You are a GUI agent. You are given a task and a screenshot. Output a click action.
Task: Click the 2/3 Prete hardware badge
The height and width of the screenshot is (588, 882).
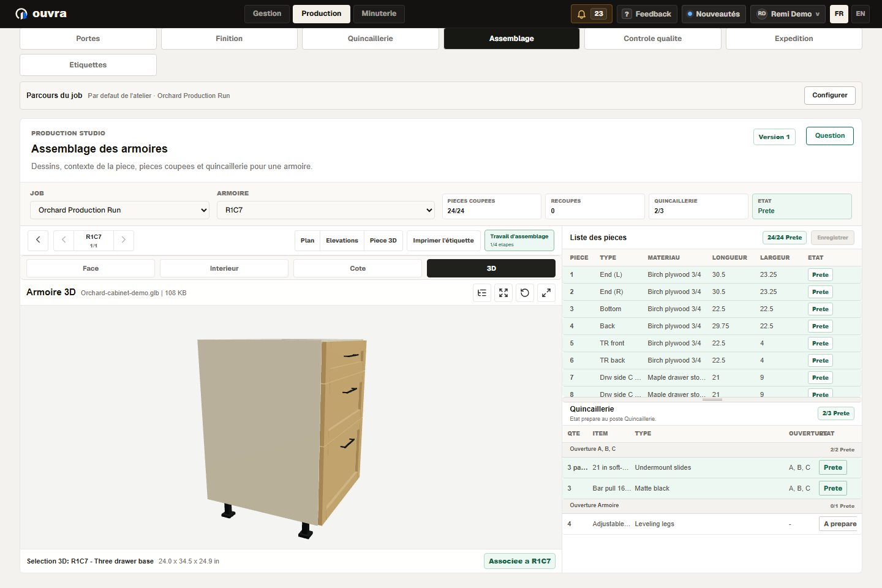click(836, 413)
